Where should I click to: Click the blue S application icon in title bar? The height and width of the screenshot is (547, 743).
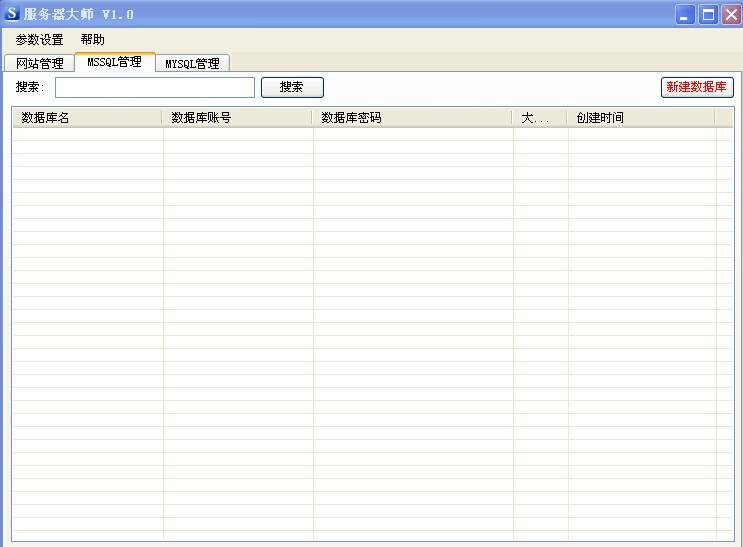tap(12, 14)
